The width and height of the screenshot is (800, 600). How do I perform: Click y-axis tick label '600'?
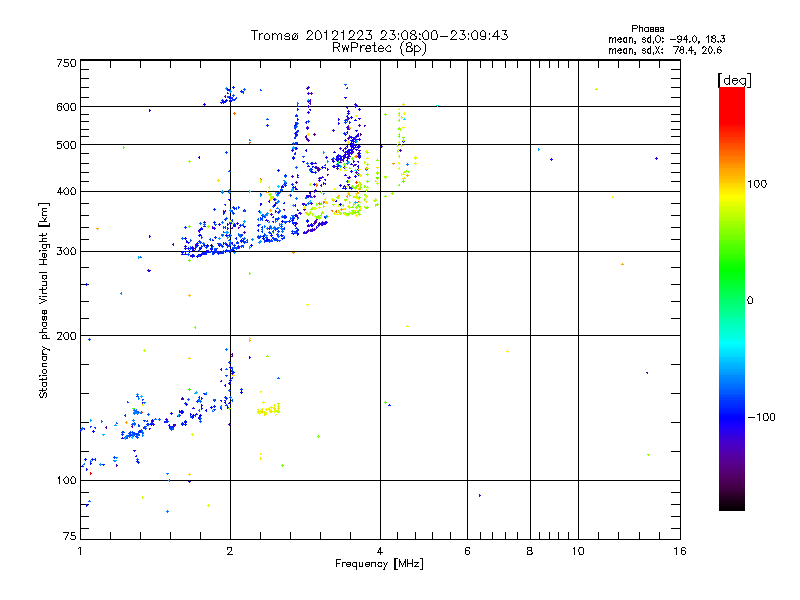coord(66,107)
